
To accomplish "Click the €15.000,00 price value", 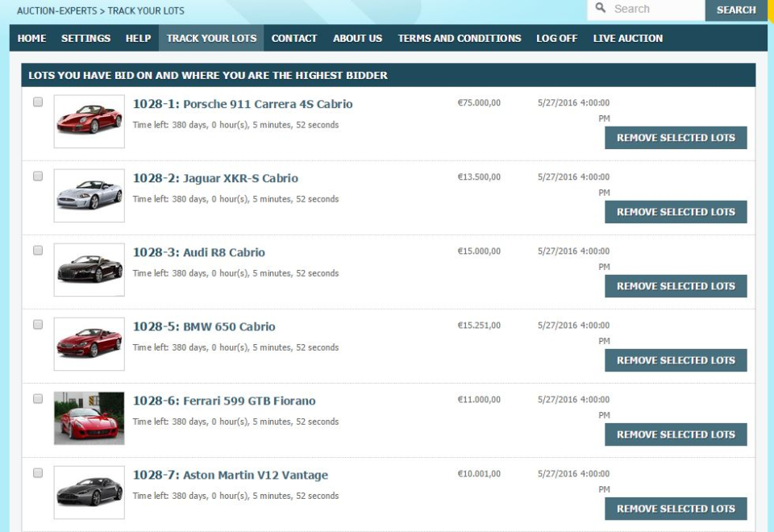I will 479,251.
